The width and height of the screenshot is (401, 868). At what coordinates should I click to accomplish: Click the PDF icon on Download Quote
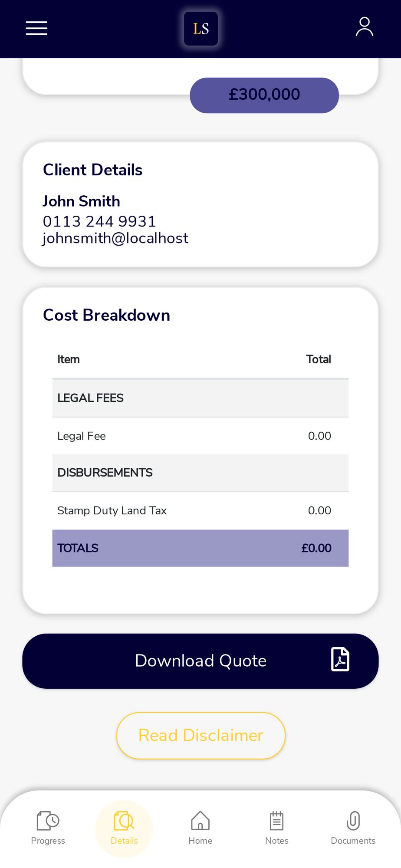coord(340,659)
